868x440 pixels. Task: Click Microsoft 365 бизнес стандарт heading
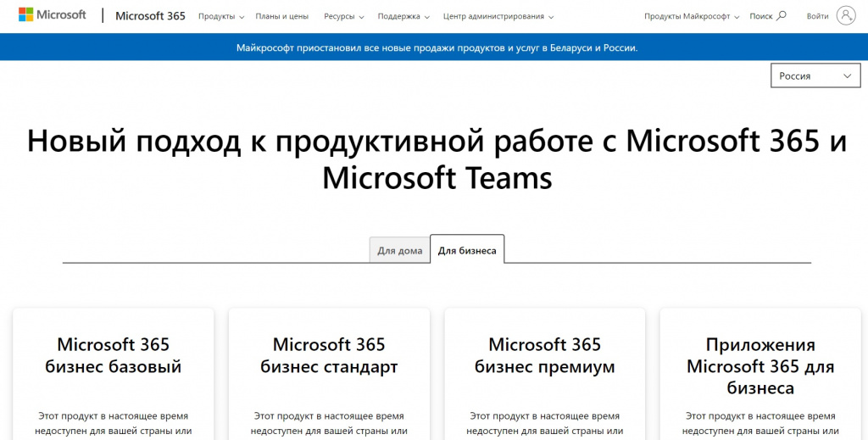pyautogui.click(x=329, y=355)
